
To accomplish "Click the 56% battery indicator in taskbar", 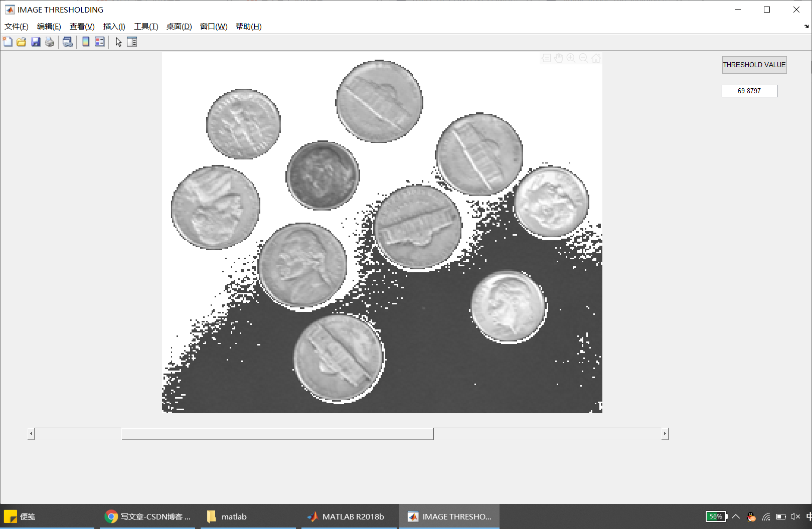I will (x=716, y=516).
